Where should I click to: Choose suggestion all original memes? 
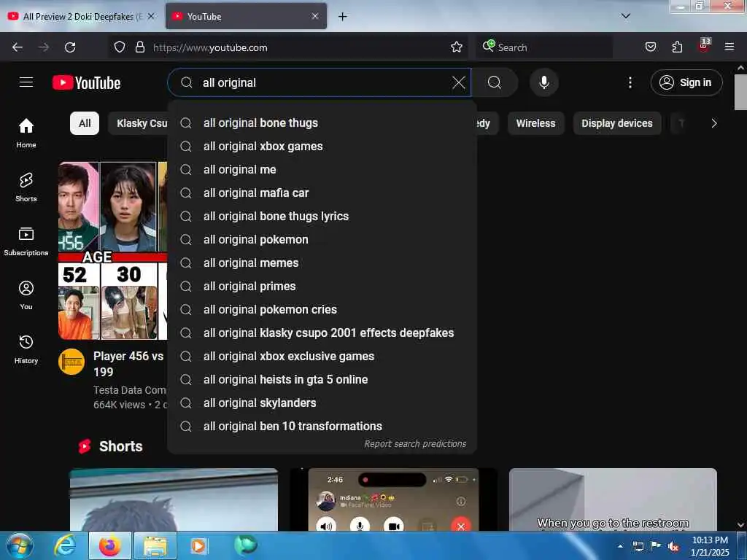click(x=322, y=262)
